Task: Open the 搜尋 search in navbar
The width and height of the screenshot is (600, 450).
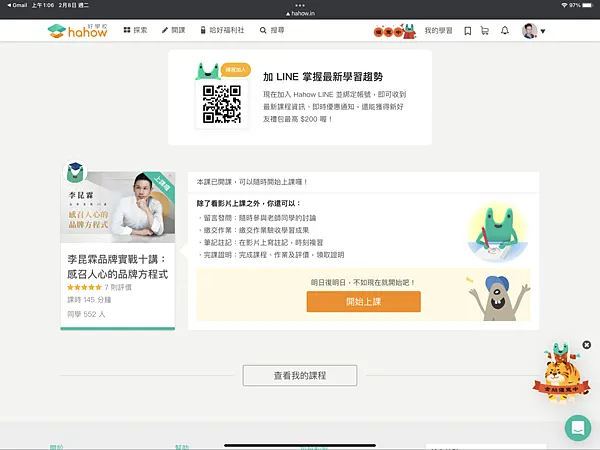Action: coord(272,30)
